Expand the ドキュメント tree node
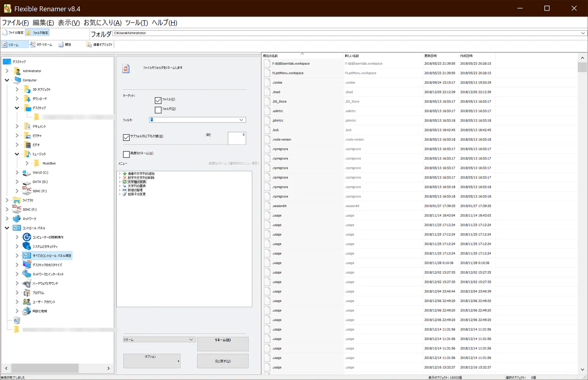 pos(17,126)
